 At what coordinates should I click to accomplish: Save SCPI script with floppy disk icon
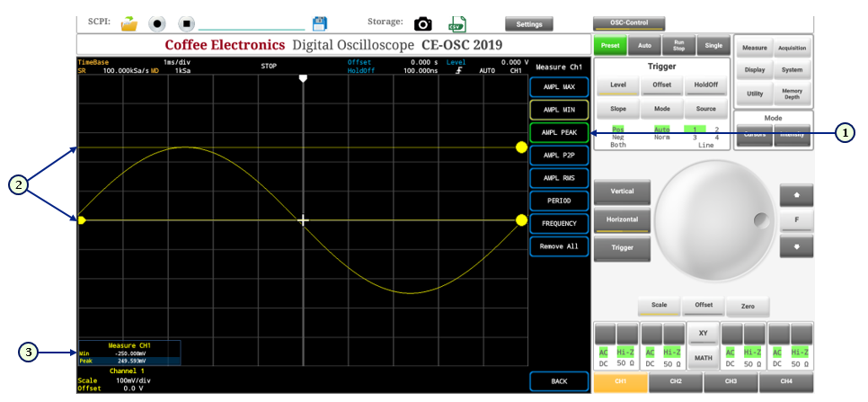[319, 23]
